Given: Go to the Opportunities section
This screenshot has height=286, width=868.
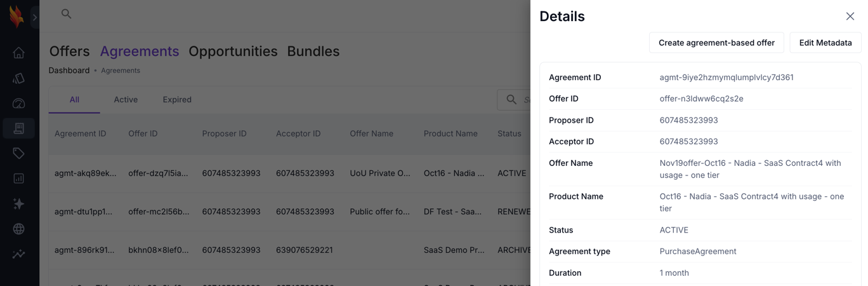Looking at the screenshot, I should click(233, 51).
